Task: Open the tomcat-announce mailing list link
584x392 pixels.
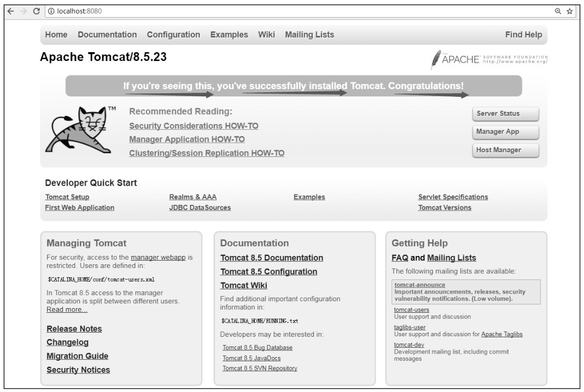Action: (420, 285)
